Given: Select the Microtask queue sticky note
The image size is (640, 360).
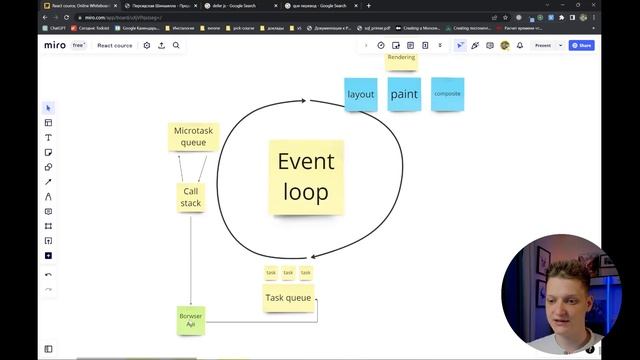Looking at the screenshot, I should pos(193,137).
